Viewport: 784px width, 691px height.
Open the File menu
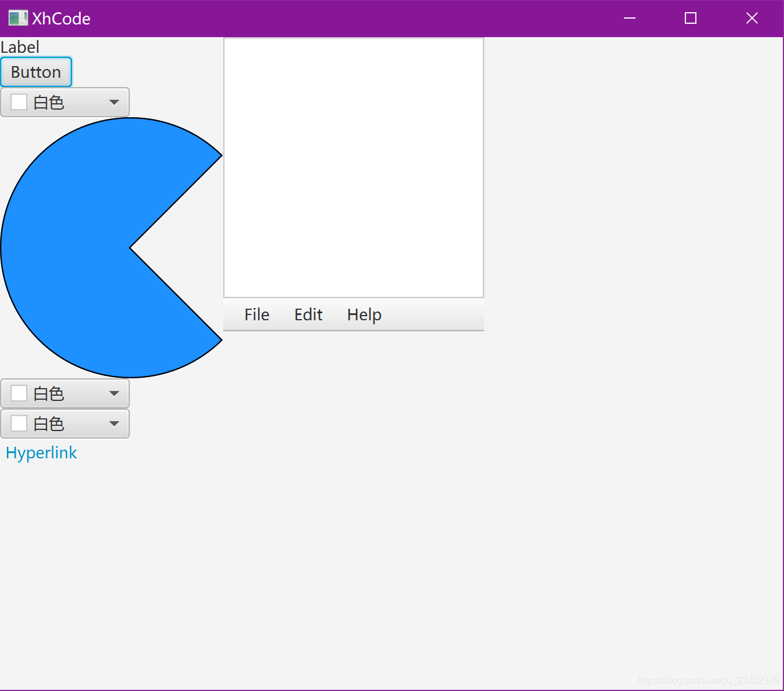click(x=257, y=314)
